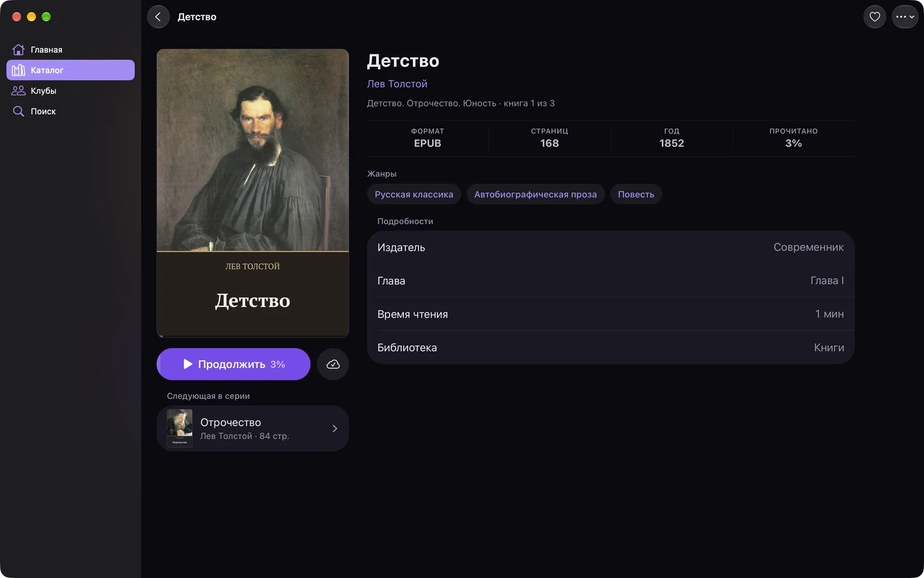The width and height of the screenshot is (924, 578).
Task: Click the СТРАНИЦ value 168
Action: (x=550, y=143)
